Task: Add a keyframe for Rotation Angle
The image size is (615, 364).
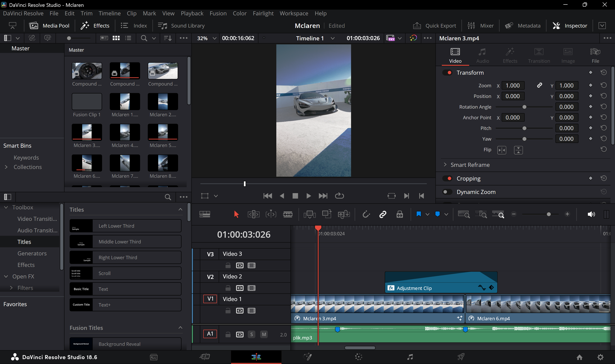Action: [590, 107]
